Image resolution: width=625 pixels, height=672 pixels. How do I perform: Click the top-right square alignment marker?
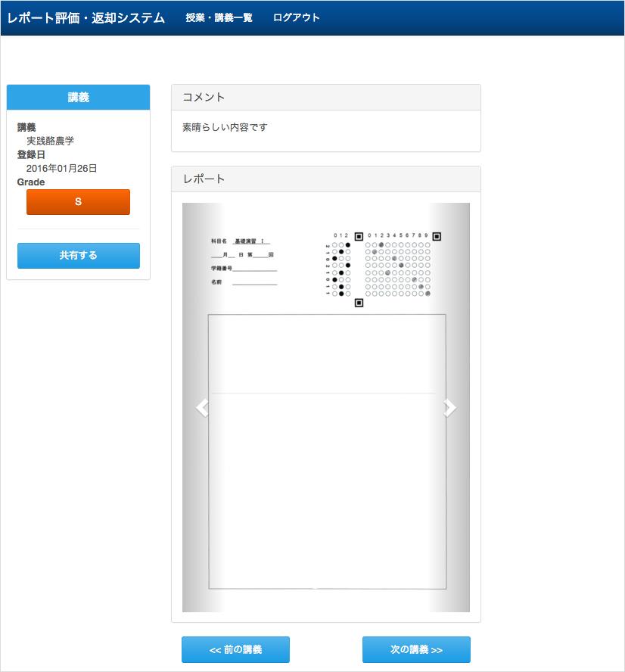coord(437,236)
